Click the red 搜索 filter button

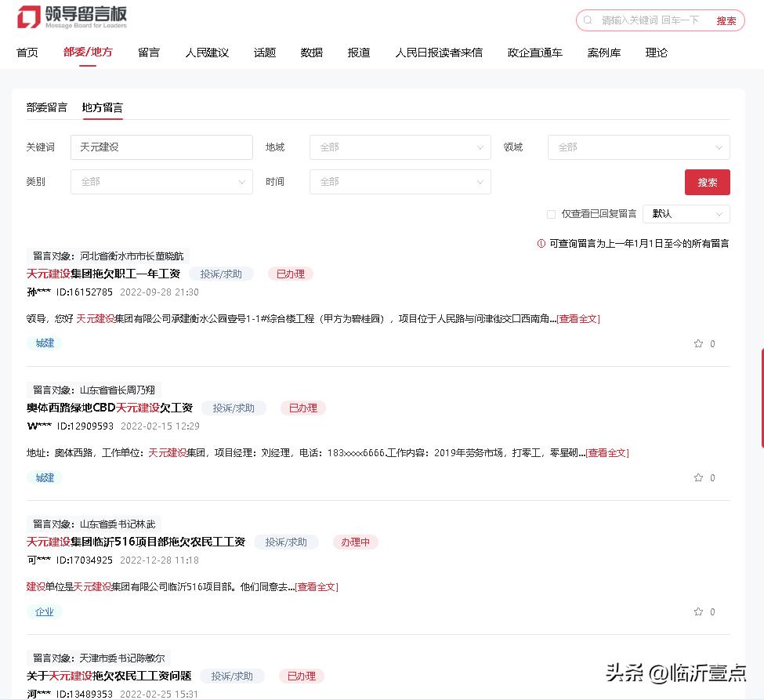pos(707,183)
